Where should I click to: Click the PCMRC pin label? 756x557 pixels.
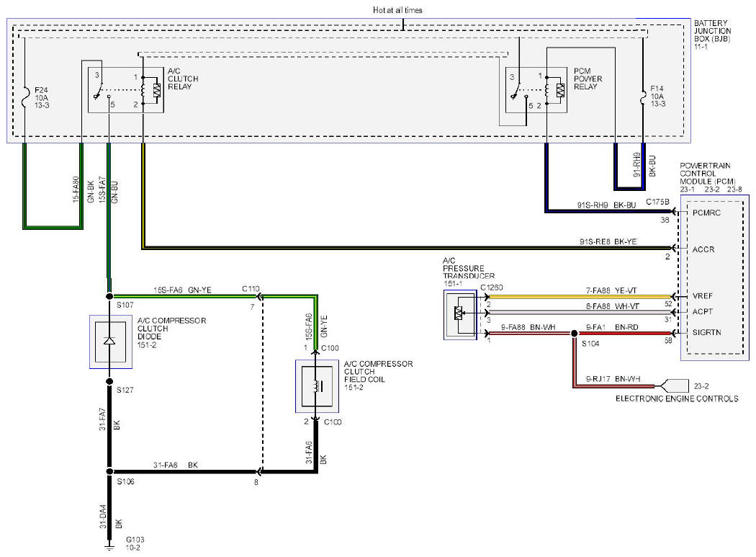point(706,213)
